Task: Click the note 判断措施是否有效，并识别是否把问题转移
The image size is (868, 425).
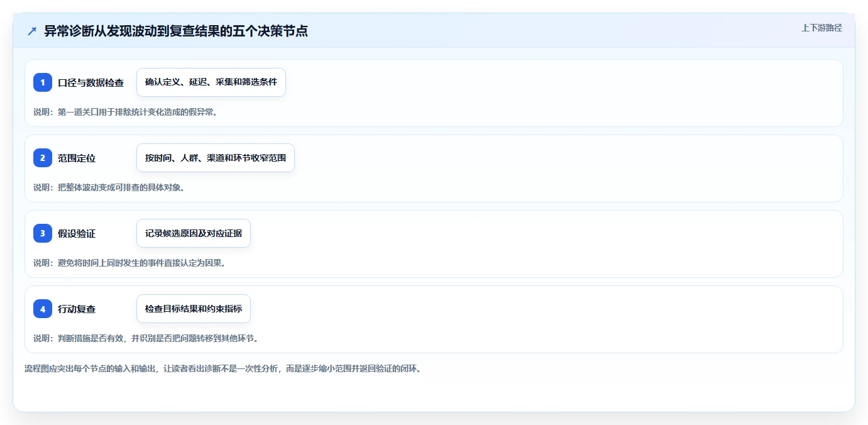Action: 146,338
